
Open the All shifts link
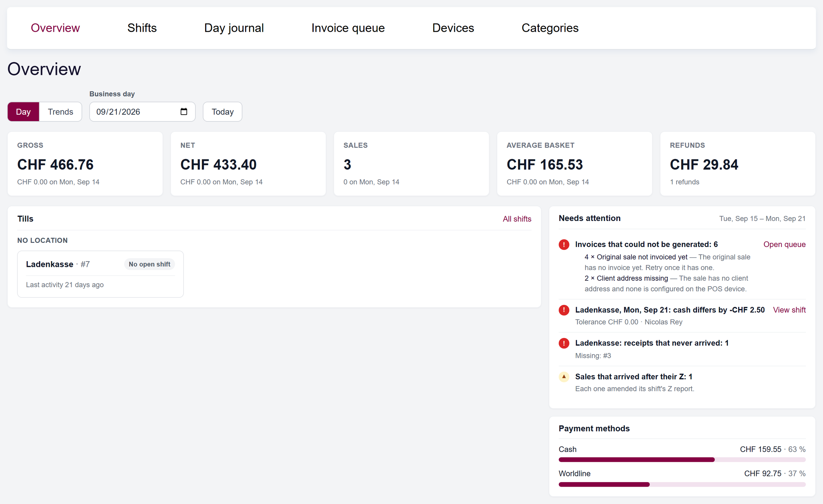[517, 219]
